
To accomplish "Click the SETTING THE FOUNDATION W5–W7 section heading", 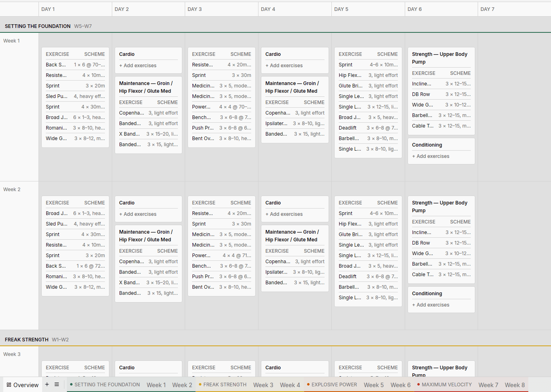I will pos(48,26).
